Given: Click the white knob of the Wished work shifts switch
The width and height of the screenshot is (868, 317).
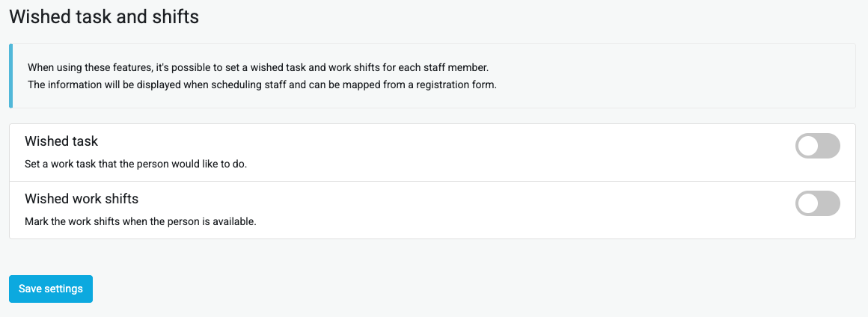Looking at the screenshot, I should pos(808,203).
